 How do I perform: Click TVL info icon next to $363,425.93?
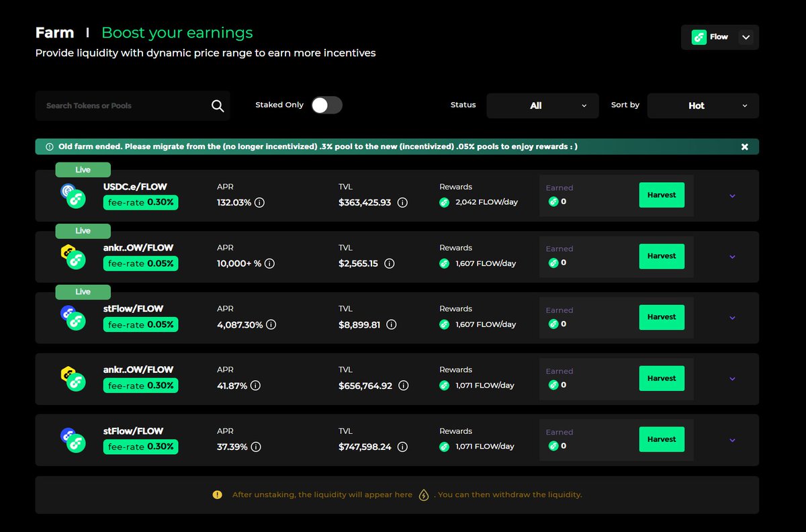[402, 202]
